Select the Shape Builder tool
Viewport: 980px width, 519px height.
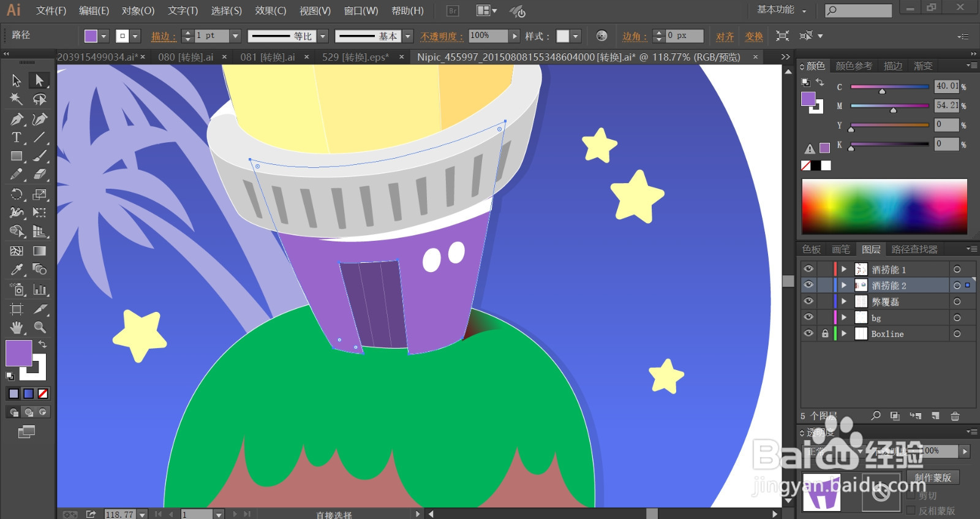pos(17,232)
